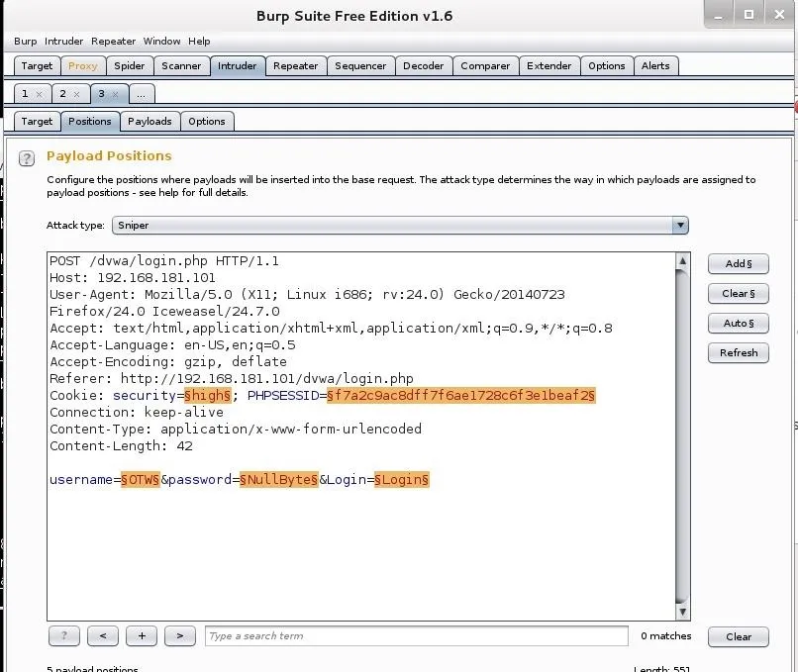The width and height of the screenshot is (798, 672).
Task: Open the Positions sub-tab
Action: pos(89,121)
